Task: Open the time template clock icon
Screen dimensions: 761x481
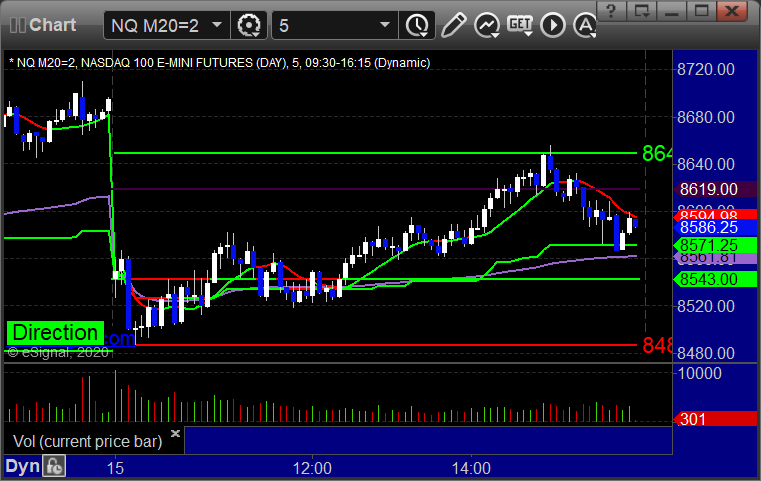Action: coord(417,25)
